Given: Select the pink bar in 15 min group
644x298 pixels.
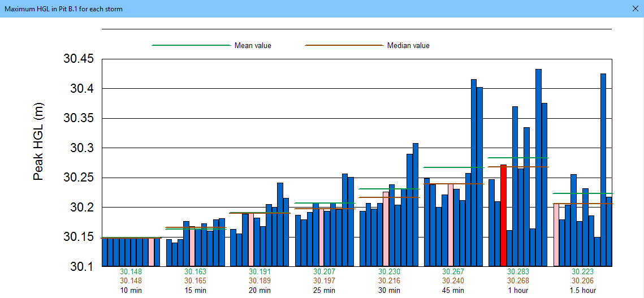Looking at the screenshot, I should point(192,246).
